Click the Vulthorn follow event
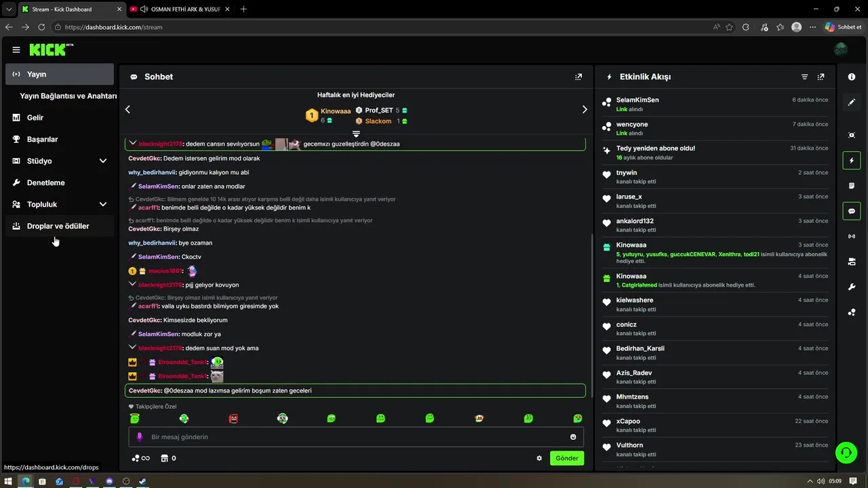Image resolution: width=868 pixels, height=488 pixels. click(715, 449)
